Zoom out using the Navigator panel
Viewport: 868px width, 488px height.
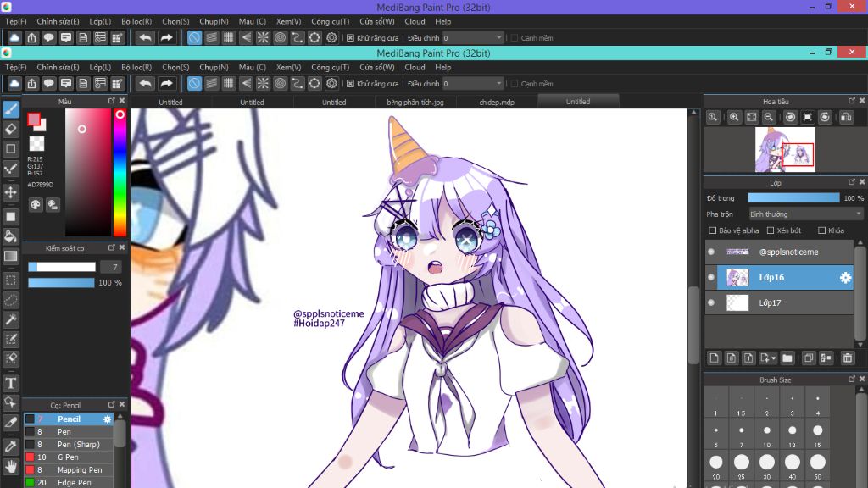[x=768, y=117]
